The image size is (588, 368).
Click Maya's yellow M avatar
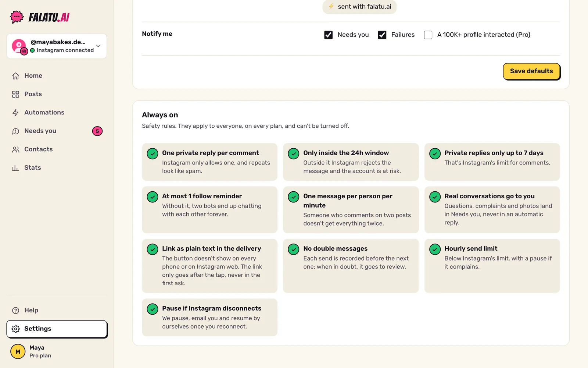[x=18, y=351]
